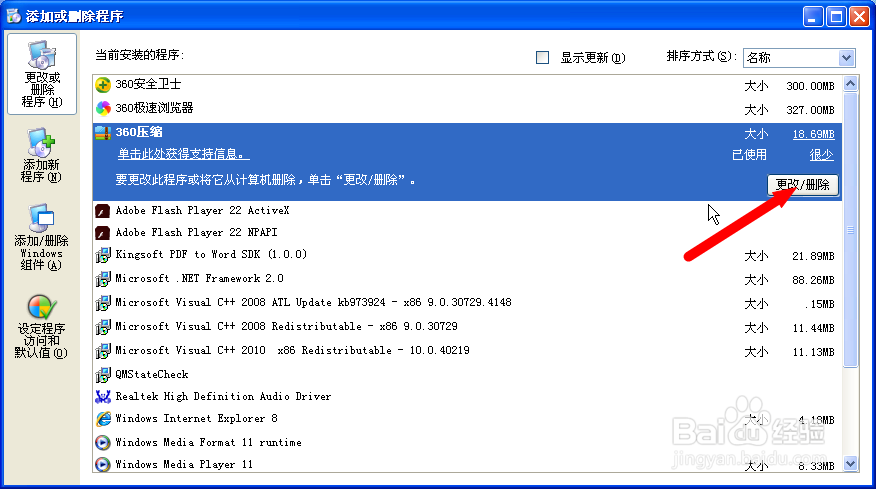Viewport: 876px width, 489px height.
Task: Enable the 显示更新 checkbox
Action: [542, 58]
